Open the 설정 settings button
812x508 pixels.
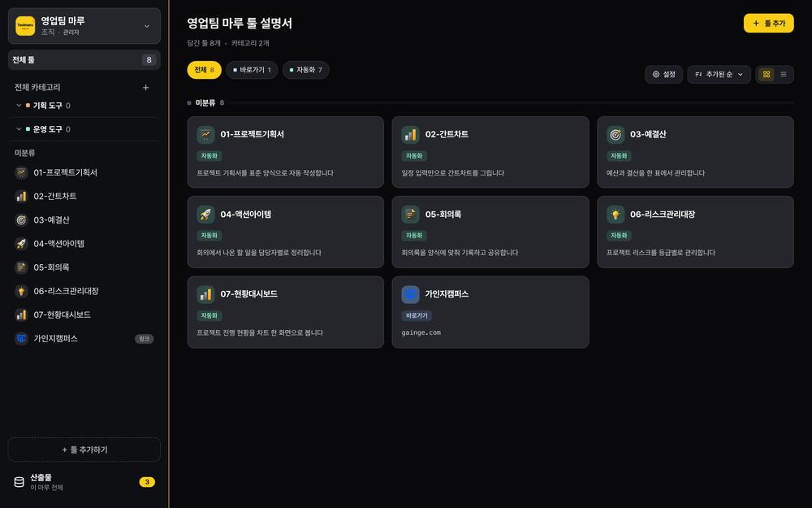[663, 74]
